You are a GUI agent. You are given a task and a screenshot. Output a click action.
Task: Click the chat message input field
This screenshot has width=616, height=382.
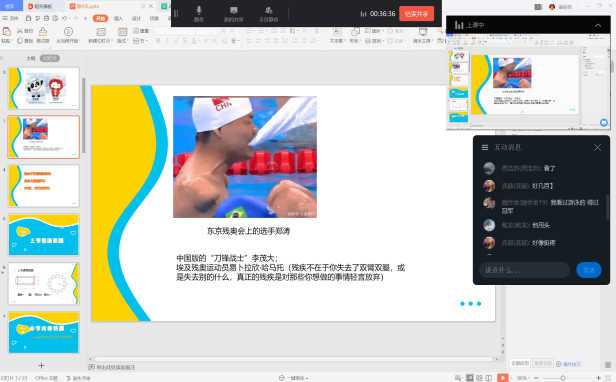pyautogui.click(x=524, y=270)
